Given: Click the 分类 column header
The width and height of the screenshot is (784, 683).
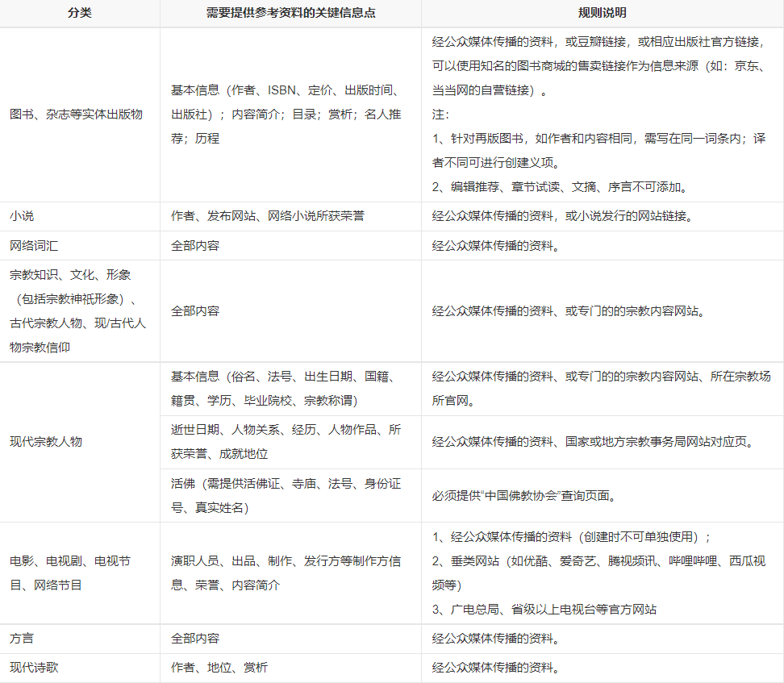Looking at the screenshot, I should tap(80, 13).
